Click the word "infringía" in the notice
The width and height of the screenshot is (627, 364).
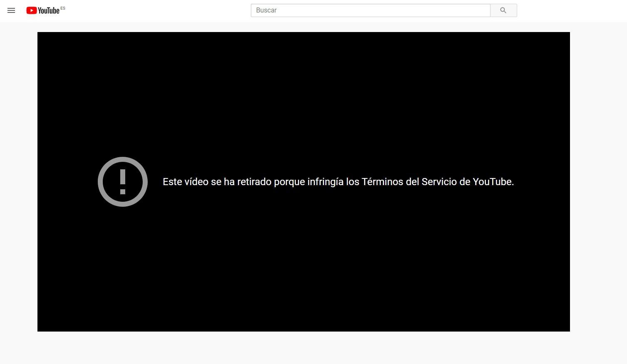[325, 182]
